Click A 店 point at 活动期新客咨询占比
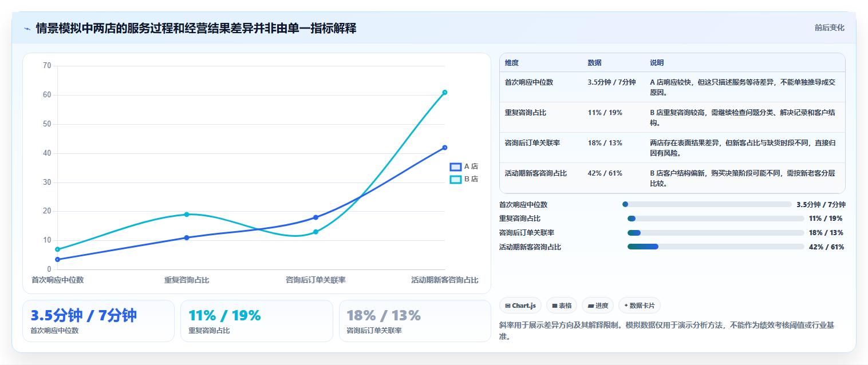This screenshot has height=365, width=868. 445,148
